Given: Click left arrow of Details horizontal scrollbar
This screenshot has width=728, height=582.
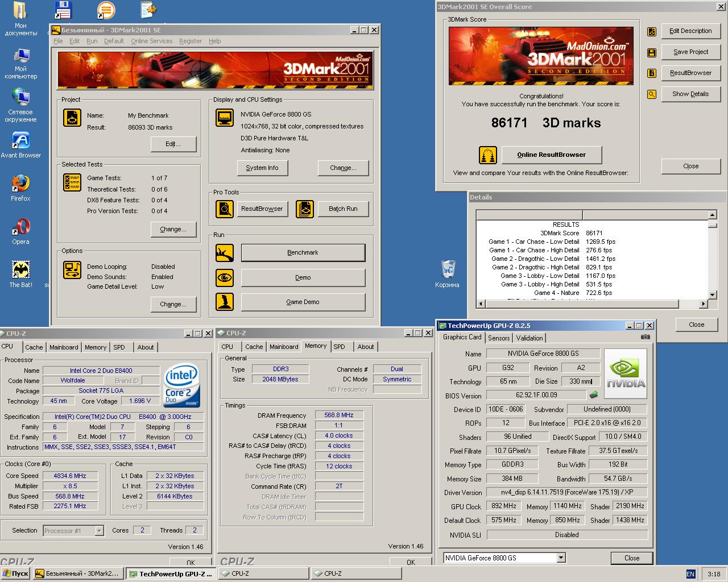Looking at the screenshot, I should 481,304.
